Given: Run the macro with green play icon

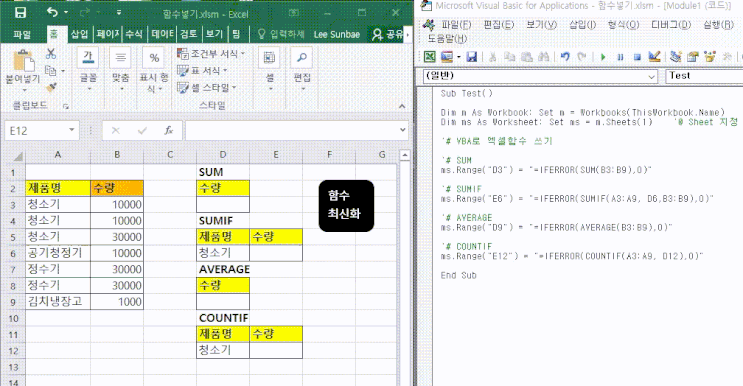Looking at the screenshot, I should pyautogui.click(x=603, y=57).
